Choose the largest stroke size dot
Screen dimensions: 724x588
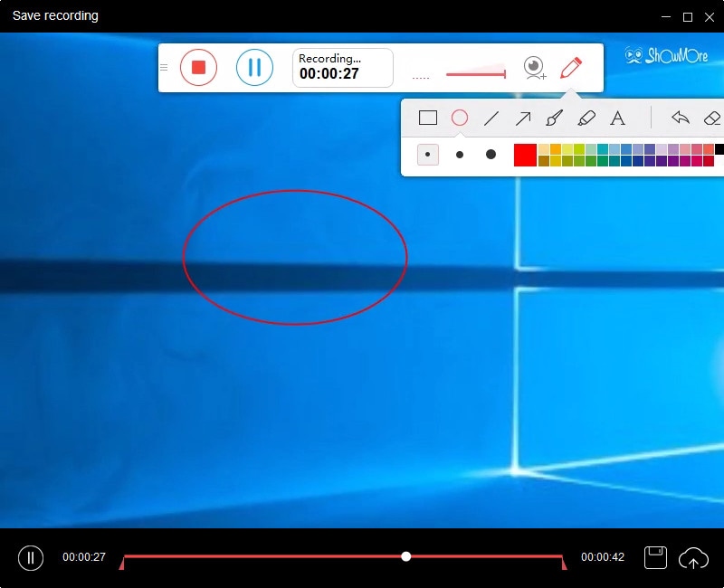[491, 154]
